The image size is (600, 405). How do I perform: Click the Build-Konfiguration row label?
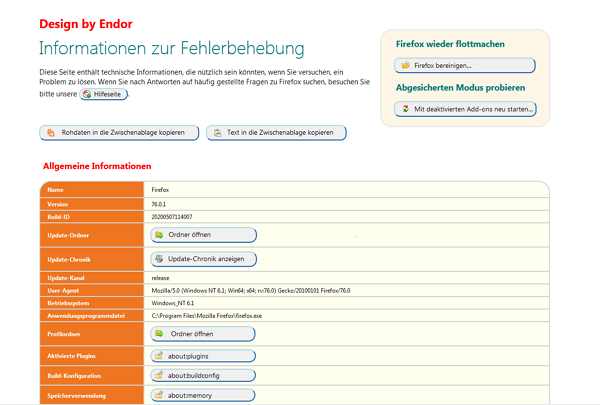[74, 376]
